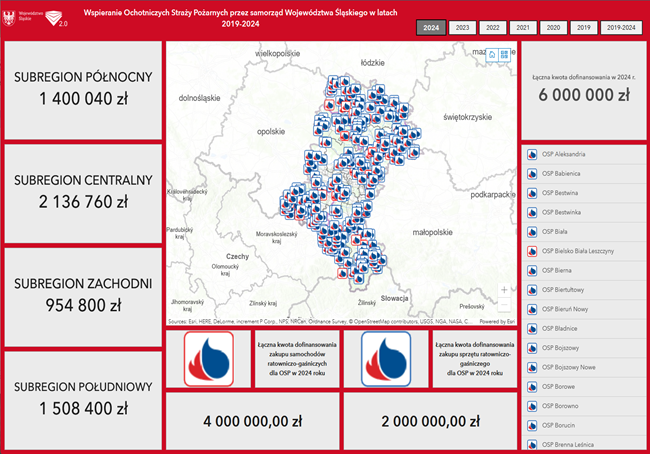Click the 6 000 000 zł total funding panel

tap(584, 92)
